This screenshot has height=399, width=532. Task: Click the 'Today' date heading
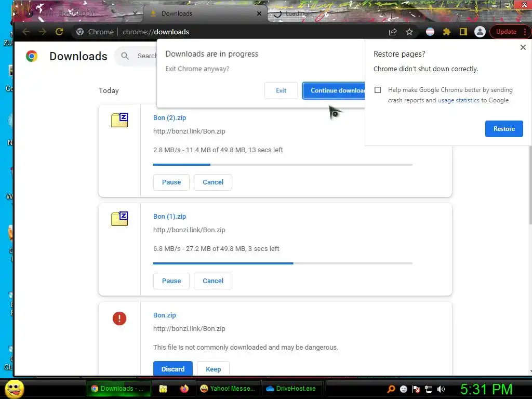point(109,90)
